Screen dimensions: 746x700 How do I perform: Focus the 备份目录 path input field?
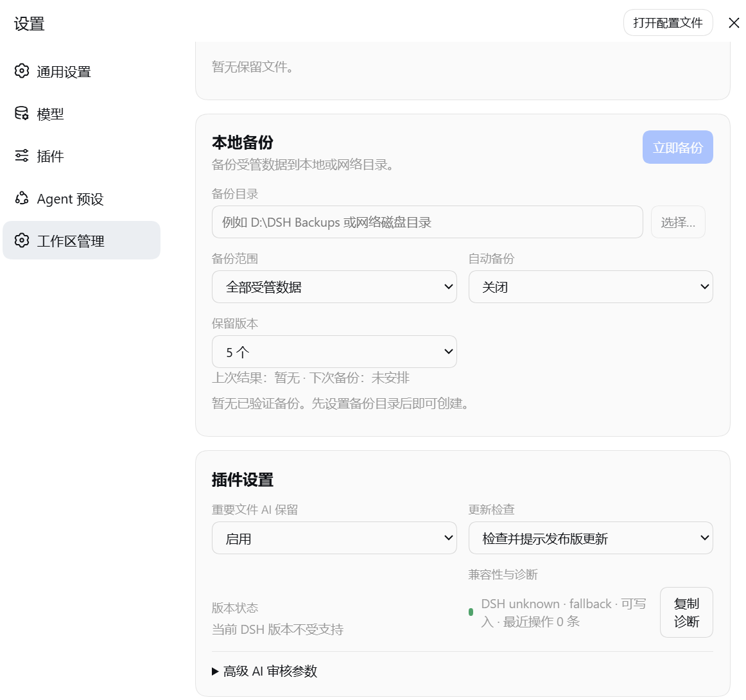(x=427, y=222)
